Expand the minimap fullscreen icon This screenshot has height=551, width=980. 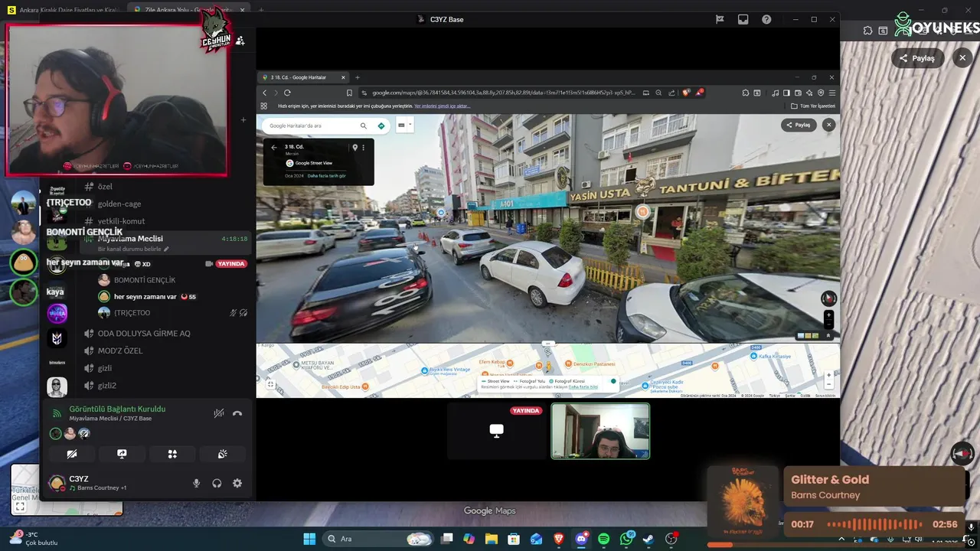click(x=270, y=385)
